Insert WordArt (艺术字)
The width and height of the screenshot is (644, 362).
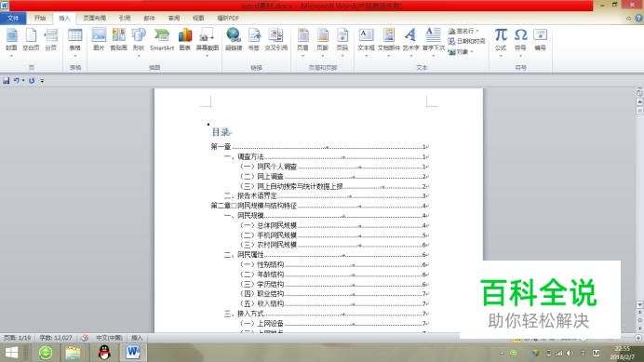410,42
